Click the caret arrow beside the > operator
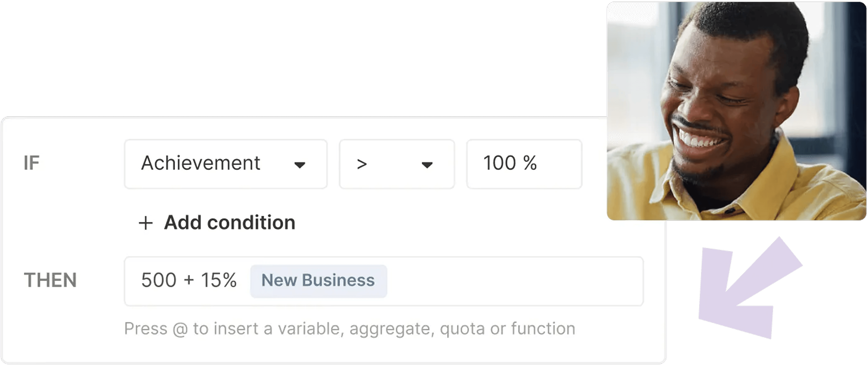 [427, 165]
